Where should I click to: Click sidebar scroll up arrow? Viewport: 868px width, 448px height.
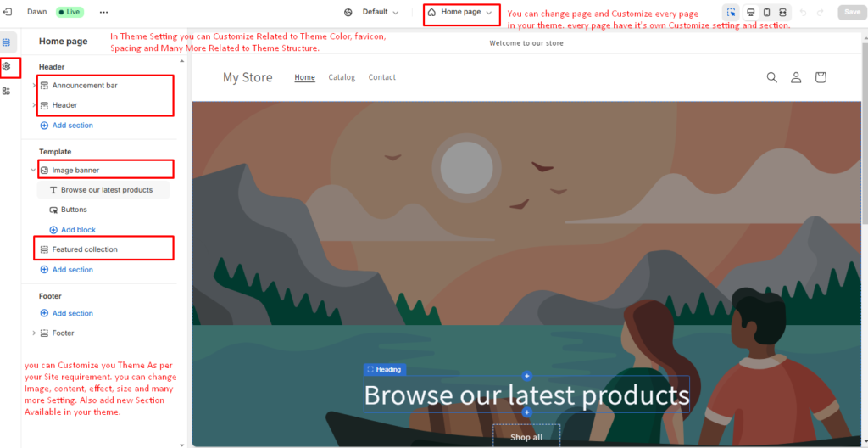point(182,61)
